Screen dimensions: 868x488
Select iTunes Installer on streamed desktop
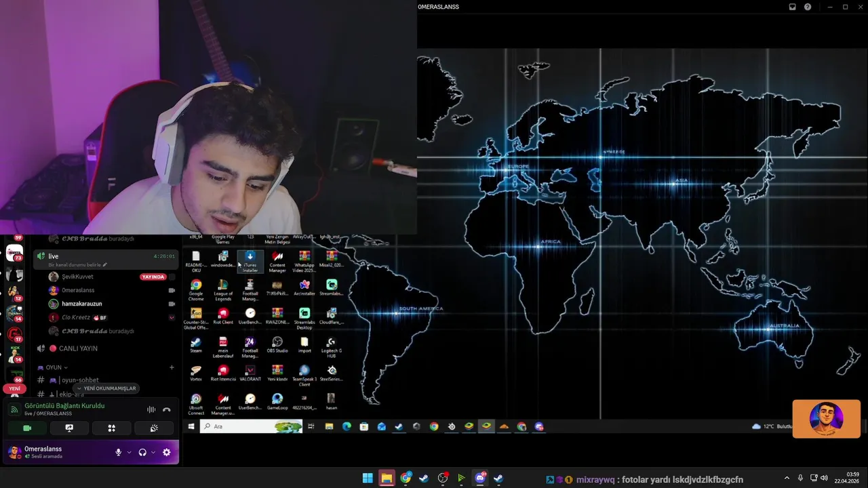coord(250,261)
